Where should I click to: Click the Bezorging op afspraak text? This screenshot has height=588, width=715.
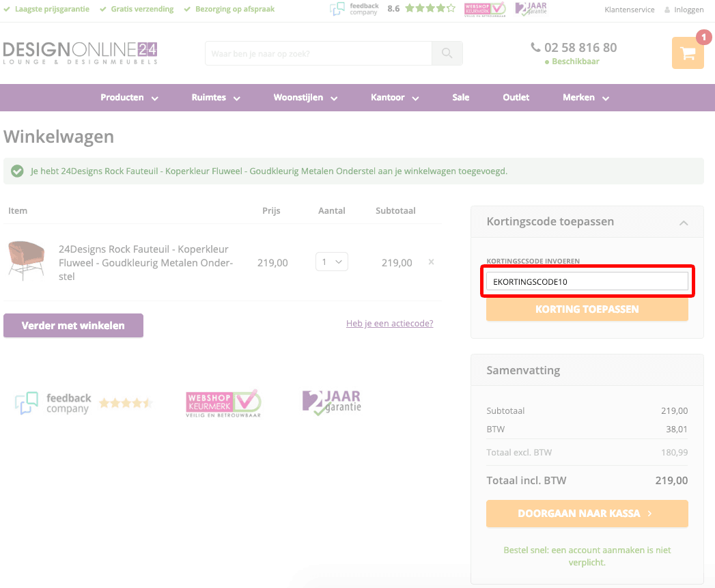coord(235,9)
